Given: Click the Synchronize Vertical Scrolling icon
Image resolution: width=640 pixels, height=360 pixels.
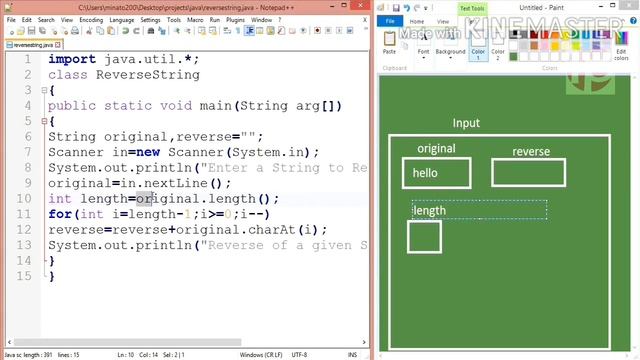Looking at the screenshot, I should 202,31.
